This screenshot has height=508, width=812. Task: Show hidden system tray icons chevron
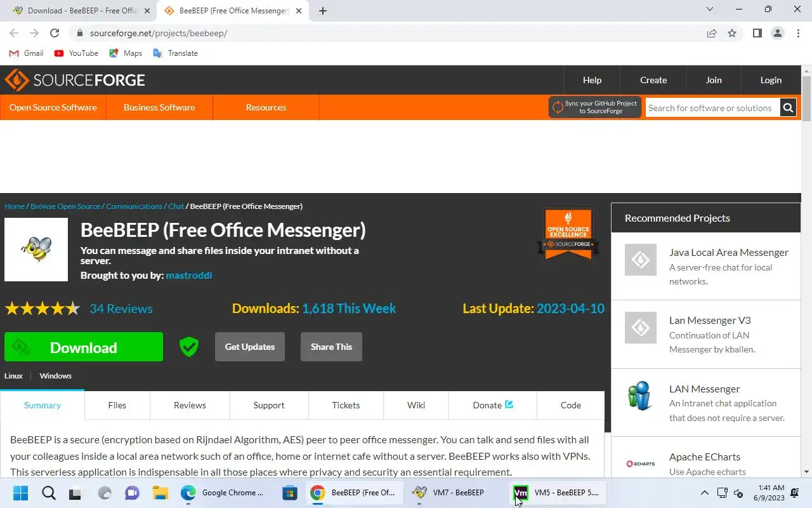[x=704, y=493]
